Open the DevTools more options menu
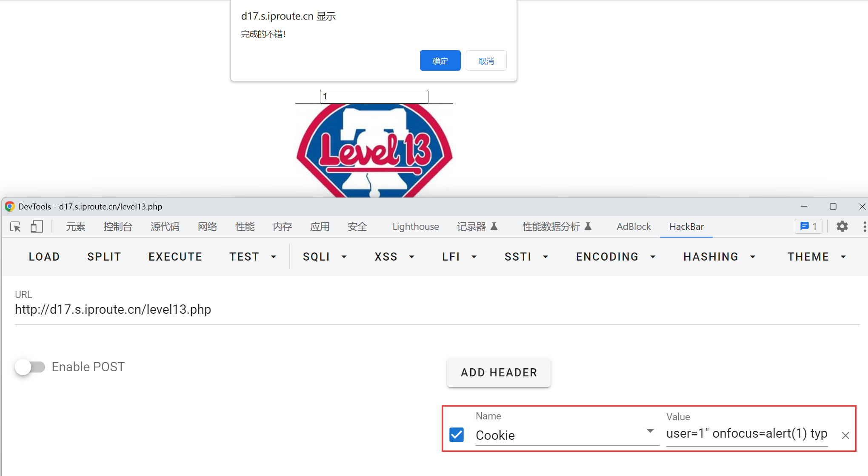Image resolution: width=868 pixels, height=476 pixels. click(864, 227)
